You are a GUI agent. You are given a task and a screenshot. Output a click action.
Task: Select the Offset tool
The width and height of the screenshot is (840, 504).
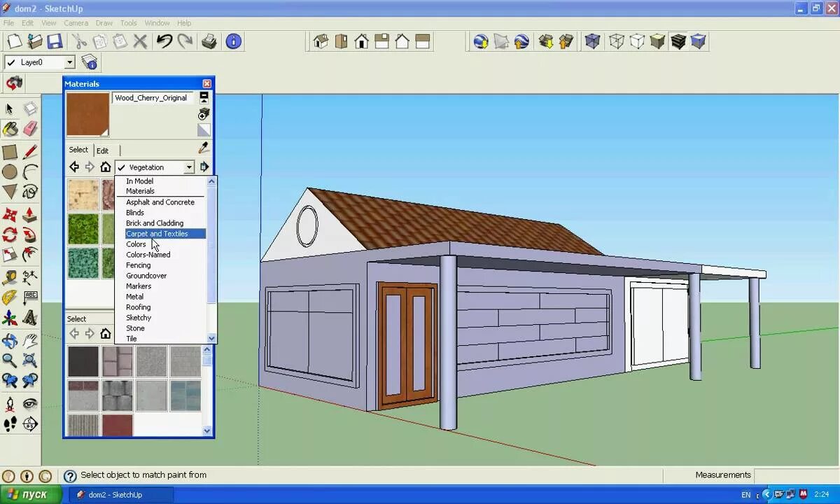tap(30, 255)
